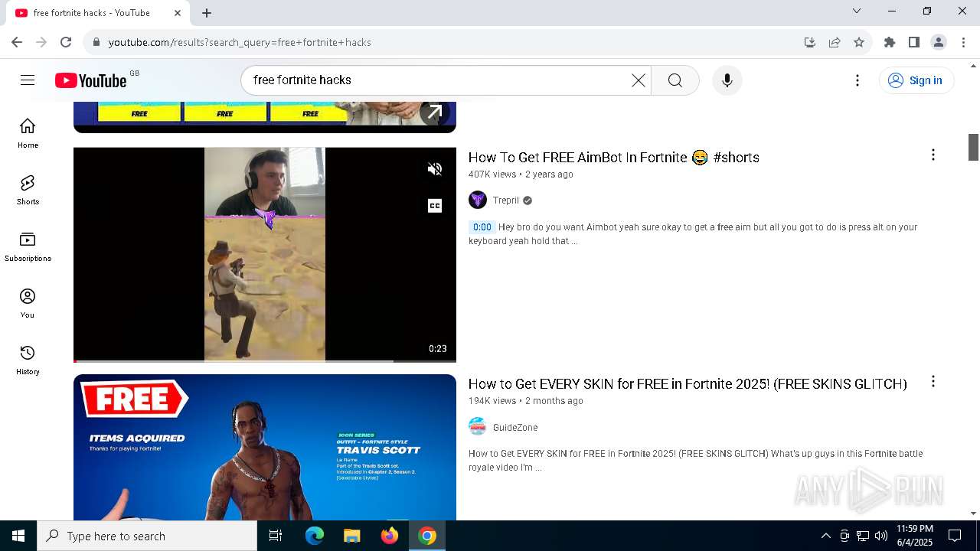Open Task View on taskbar
Screen dimensions: 980x551
(276, 536)
